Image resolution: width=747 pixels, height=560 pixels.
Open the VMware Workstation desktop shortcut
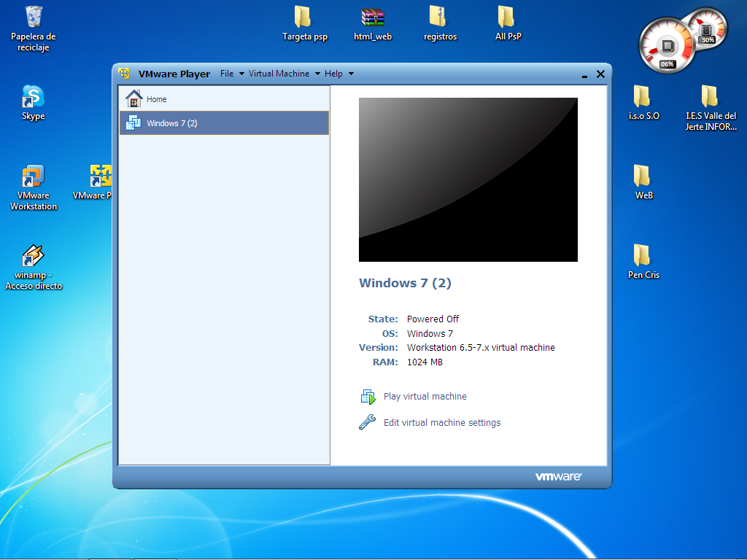click(x=33, y=177)
